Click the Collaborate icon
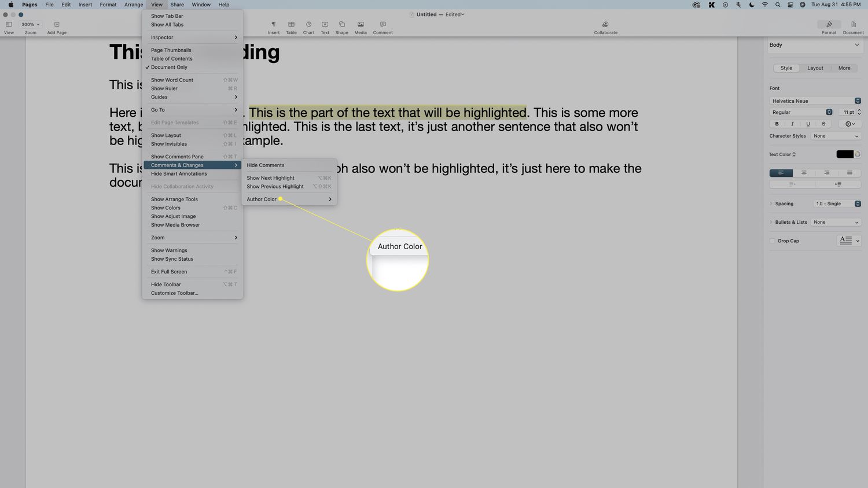This screenshot has height=488, width=868. click(605, 25)
